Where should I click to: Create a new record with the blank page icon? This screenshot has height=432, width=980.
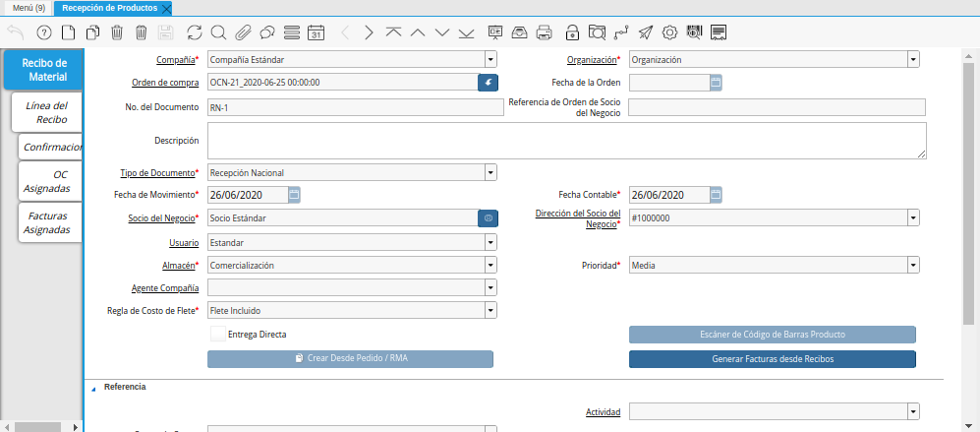(68, 32)
